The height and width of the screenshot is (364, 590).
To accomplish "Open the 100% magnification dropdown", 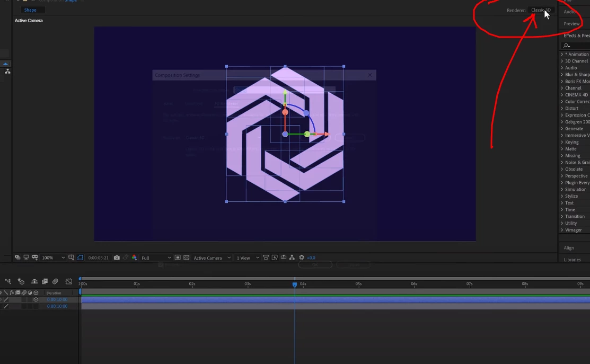I will [53, 258].
